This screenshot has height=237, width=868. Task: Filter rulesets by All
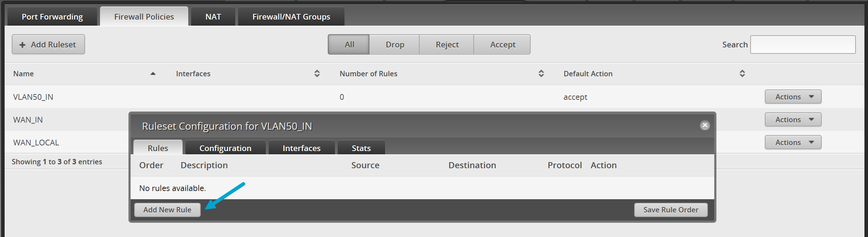point(349,45)
